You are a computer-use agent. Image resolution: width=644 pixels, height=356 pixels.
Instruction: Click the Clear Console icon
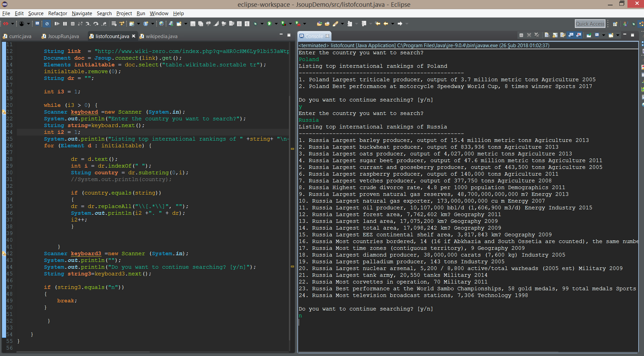click(x=547, y=35)
